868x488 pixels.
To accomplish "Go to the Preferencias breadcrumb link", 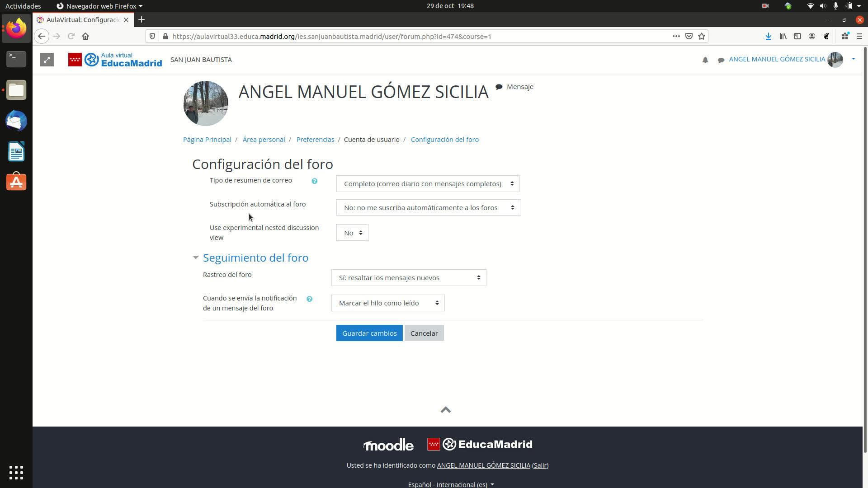I will coord(315,139).
